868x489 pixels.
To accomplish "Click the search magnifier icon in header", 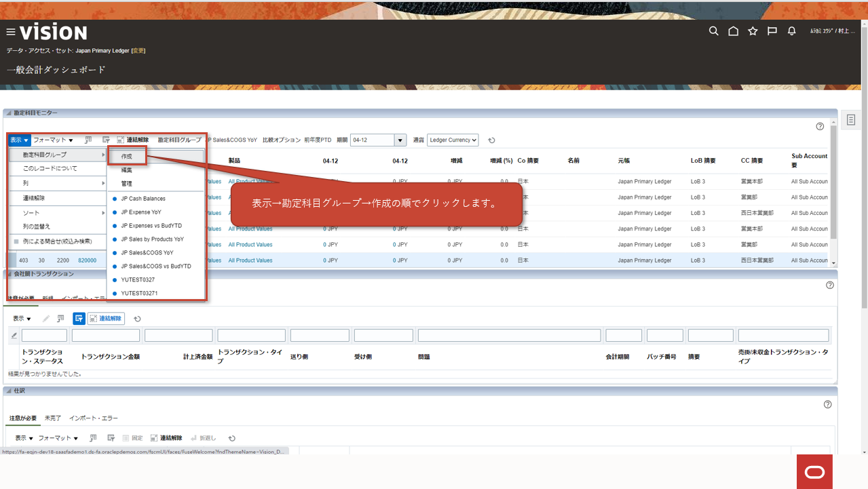I will [713, 31].
